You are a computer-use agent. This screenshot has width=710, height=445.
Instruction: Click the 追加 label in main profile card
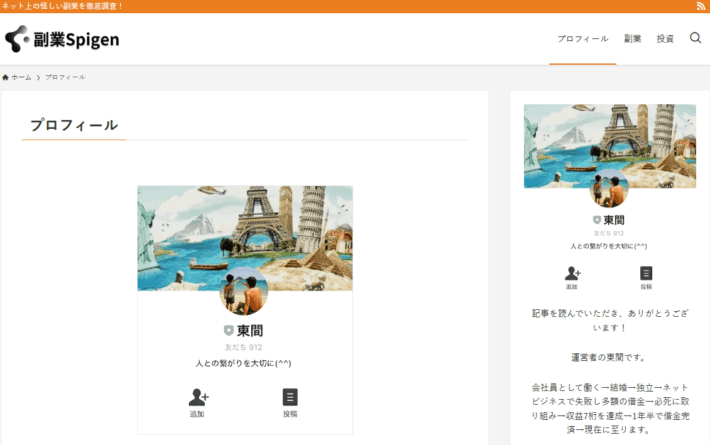click(197, 414)
